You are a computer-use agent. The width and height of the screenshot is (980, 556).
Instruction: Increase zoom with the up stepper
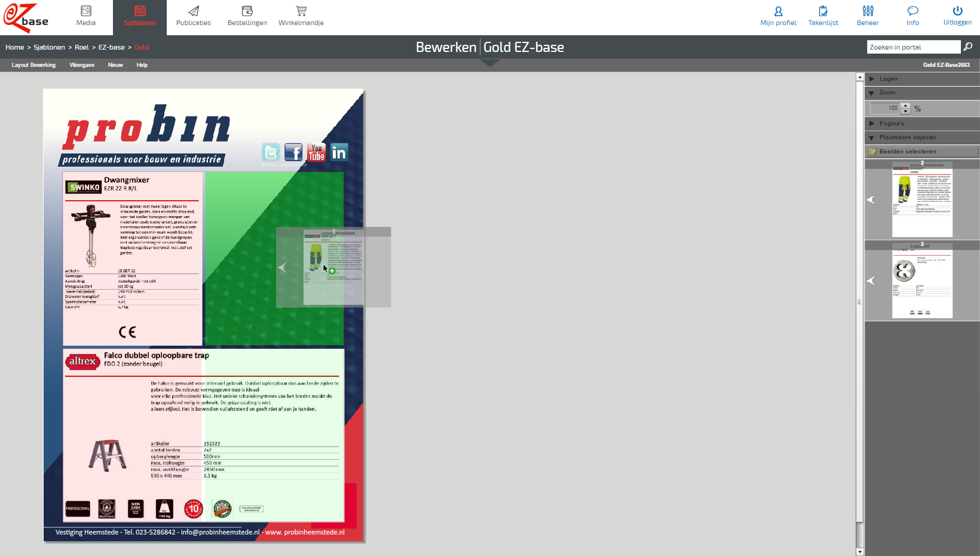[x=906, y=106]
